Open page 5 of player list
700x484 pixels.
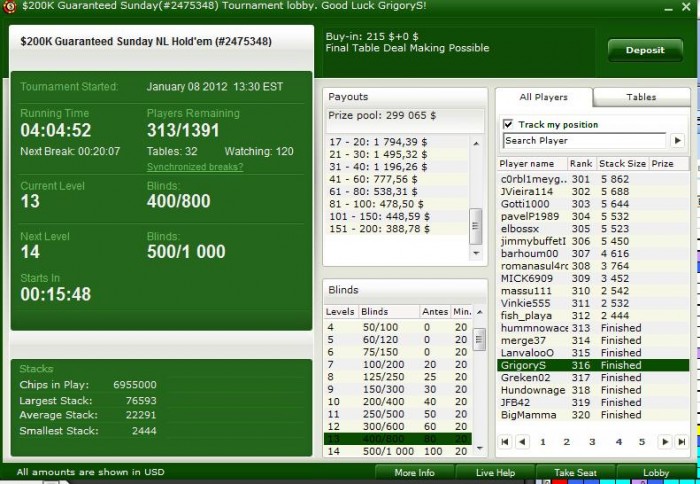pos(642,442)
